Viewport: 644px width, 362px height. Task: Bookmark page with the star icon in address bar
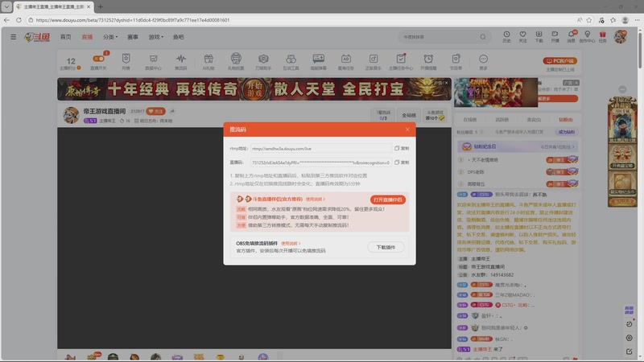click(x=589, y=19)
